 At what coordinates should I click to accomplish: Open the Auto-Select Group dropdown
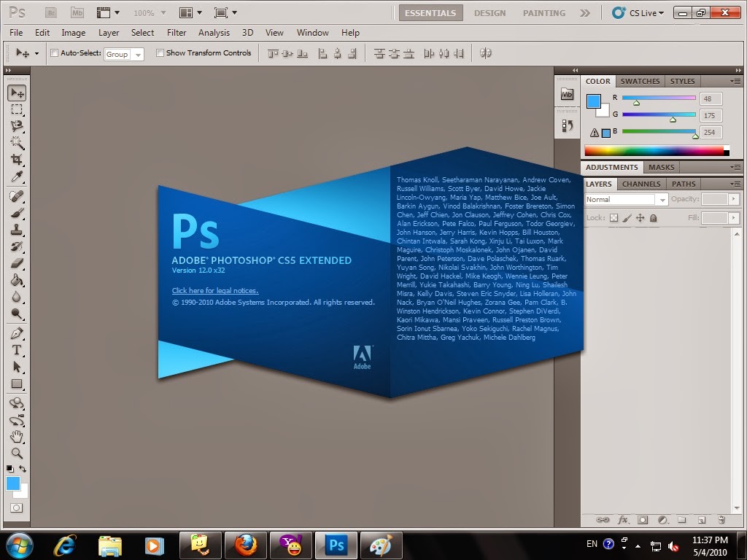[124, 54]
